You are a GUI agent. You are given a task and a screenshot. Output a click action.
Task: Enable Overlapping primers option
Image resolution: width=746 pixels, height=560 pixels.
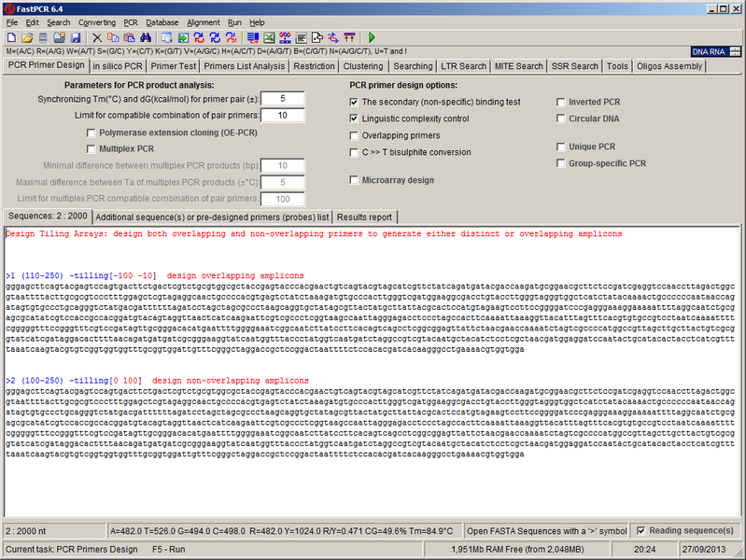click(x=354, y=135)
